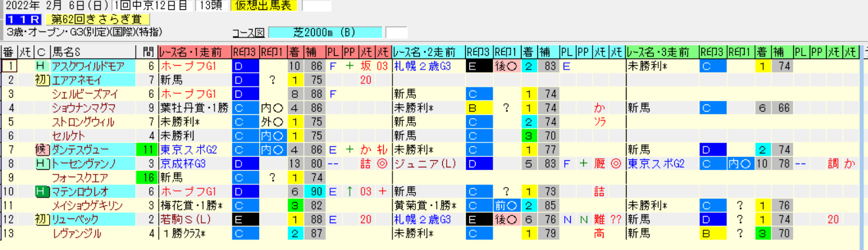Click the レース名・3走前 column header
Image resolution: width=868 pixels, height=250 pixels.
point(662,52)
